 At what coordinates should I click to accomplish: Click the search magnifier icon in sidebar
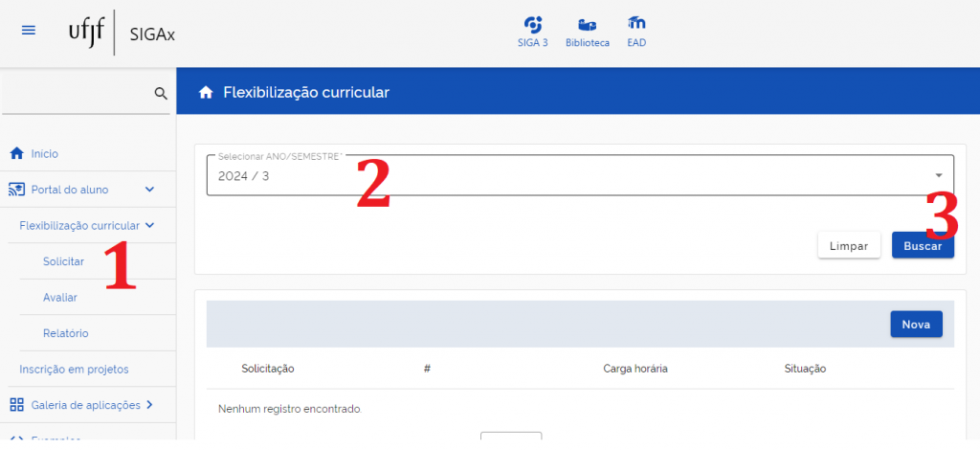pyautogui.click(x=161, y=93)
